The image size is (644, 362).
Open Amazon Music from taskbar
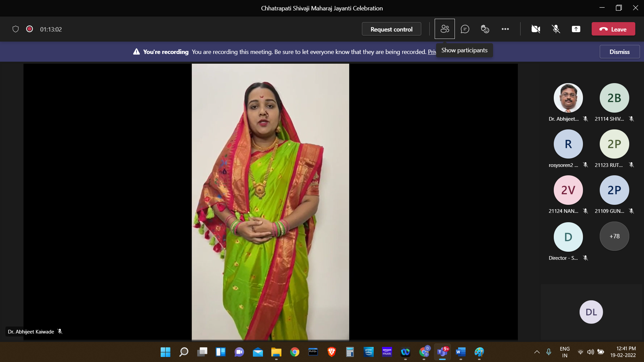click(x=387, y=352)
